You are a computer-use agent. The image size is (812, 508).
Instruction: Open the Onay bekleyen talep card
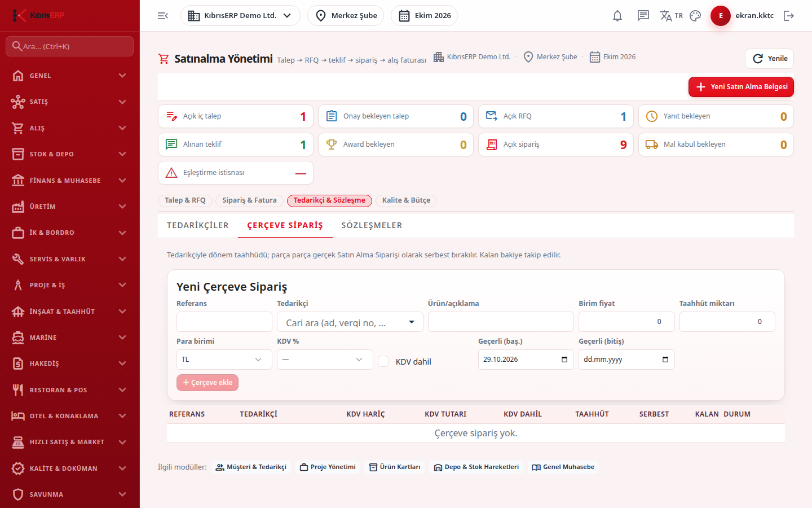396,116
